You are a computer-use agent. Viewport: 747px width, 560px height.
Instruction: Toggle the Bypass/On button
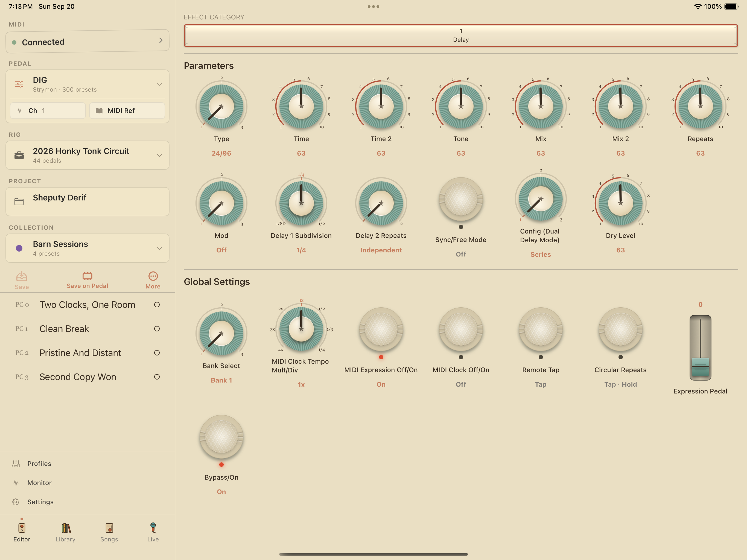(x=221, y=437)
